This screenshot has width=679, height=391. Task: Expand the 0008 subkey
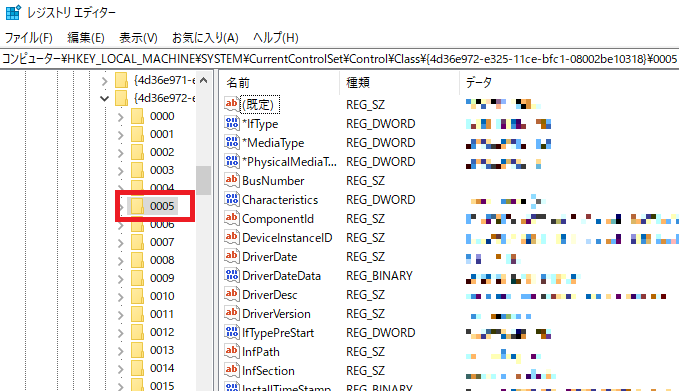[120, 261]
